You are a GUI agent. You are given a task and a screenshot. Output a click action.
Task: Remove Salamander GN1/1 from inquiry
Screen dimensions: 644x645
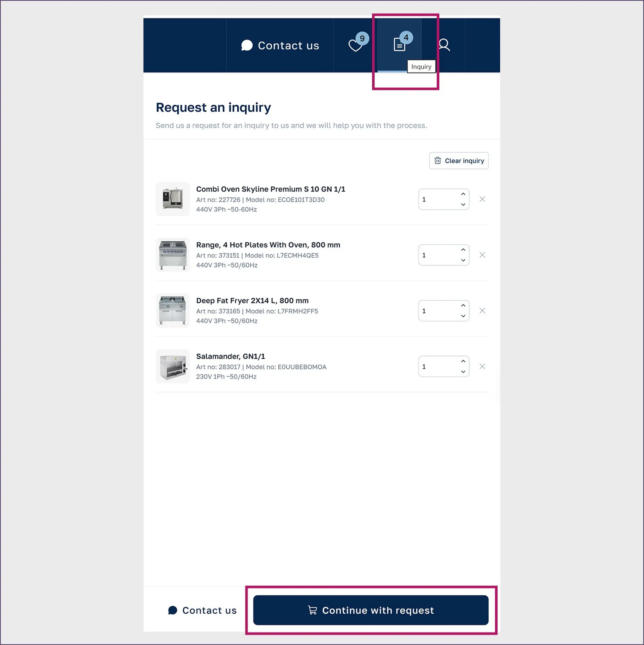(x=482, y=367)
